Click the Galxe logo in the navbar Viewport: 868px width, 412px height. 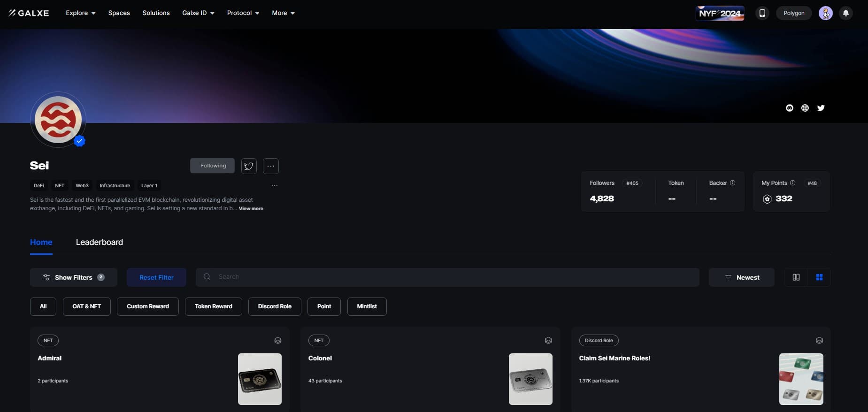pyautogui.click(x=29, y=13)
